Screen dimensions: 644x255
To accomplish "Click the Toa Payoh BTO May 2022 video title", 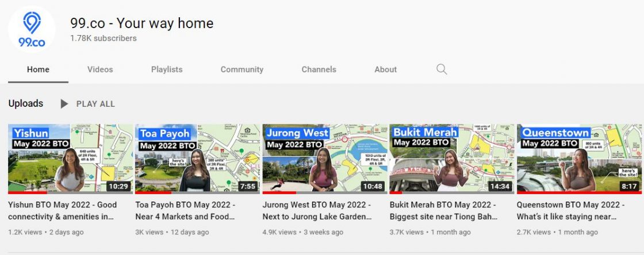I will [x=185, y=210].
